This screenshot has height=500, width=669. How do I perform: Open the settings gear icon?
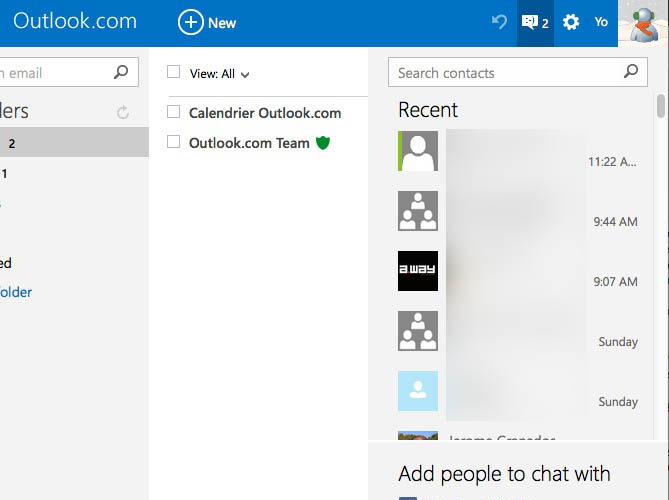tap(571, 22)
